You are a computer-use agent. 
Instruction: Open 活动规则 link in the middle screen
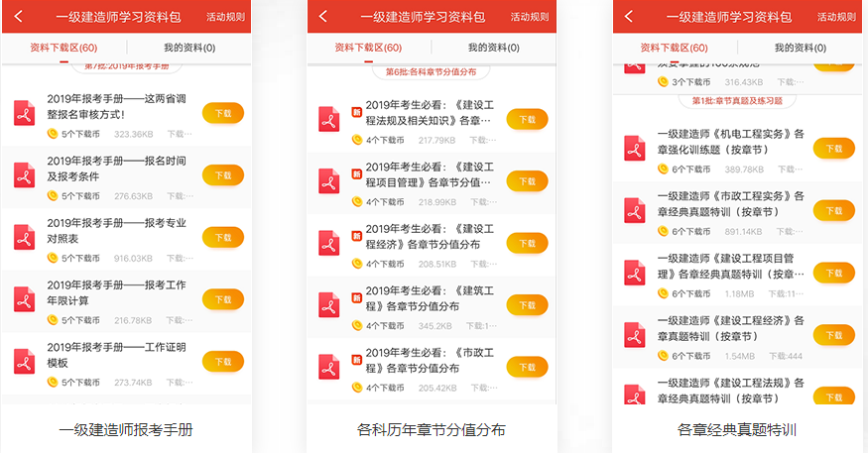coord(529,17)
